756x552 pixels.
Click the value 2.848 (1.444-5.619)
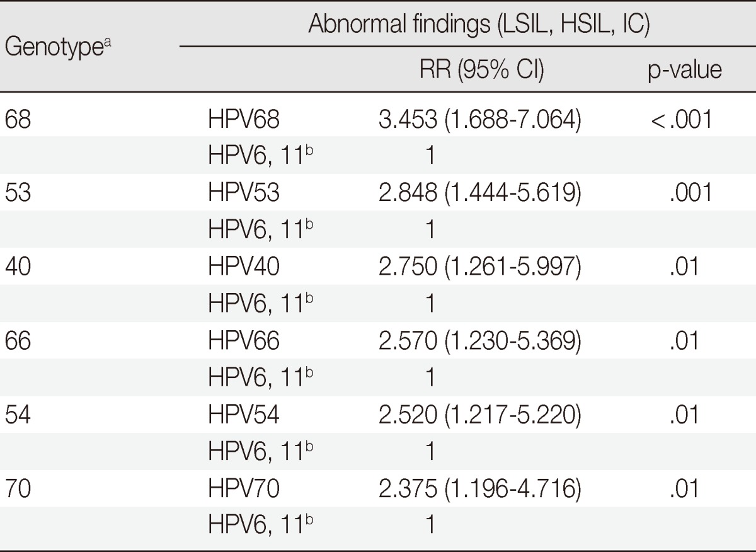point(477,193)
